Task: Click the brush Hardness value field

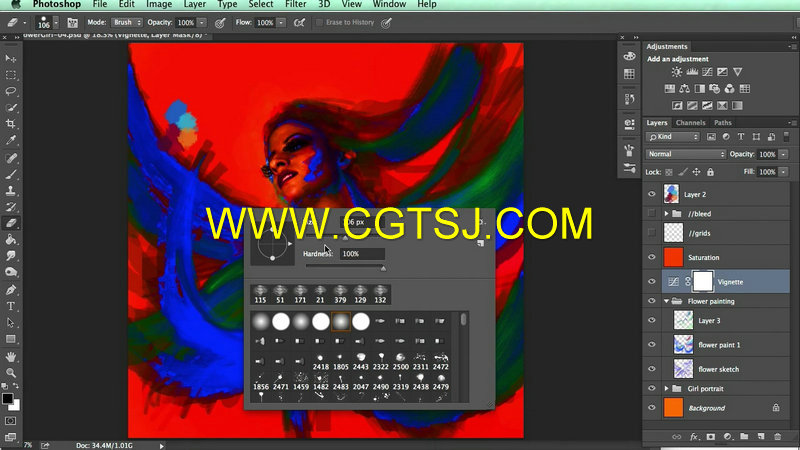Action: (362, 254)
